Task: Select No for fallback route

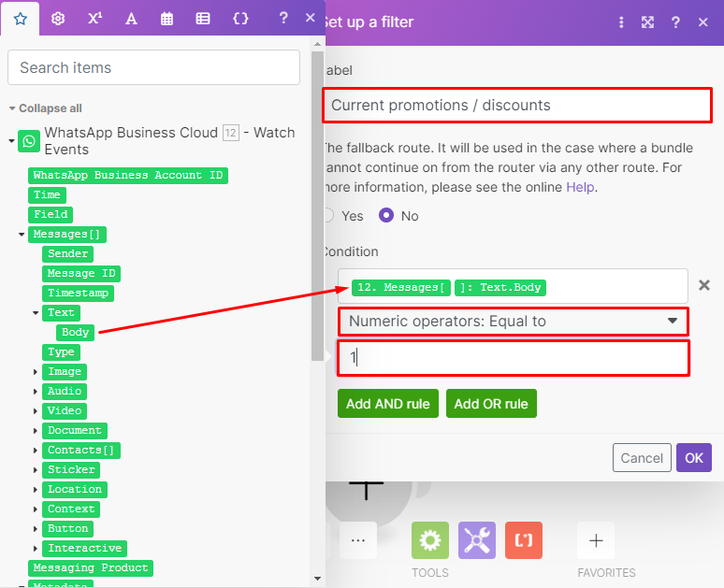Action: click(386, 216)
